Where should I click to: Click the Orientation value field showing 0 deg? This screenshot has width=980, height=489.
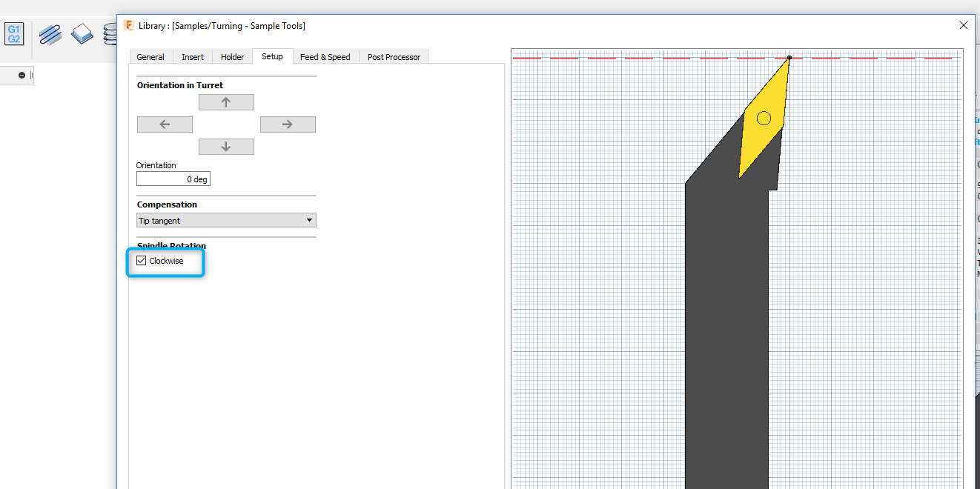(173, 179)
